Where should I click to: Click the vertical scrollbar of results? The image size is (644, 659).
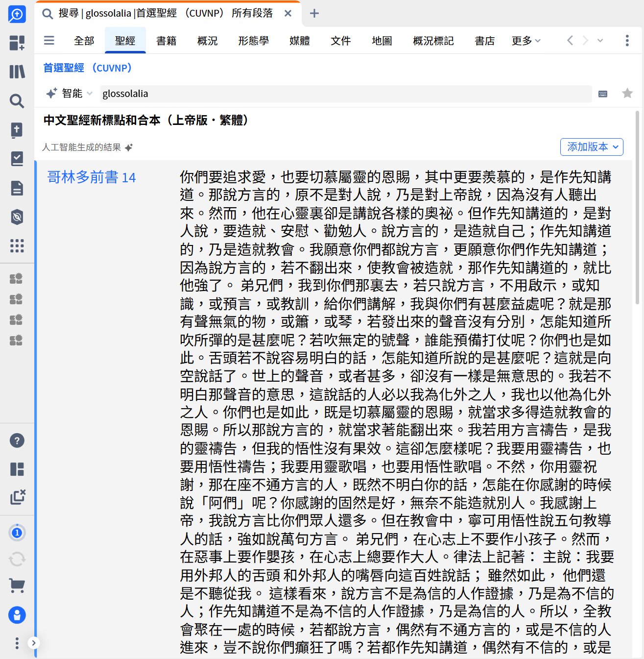click(x=637, y=208)
